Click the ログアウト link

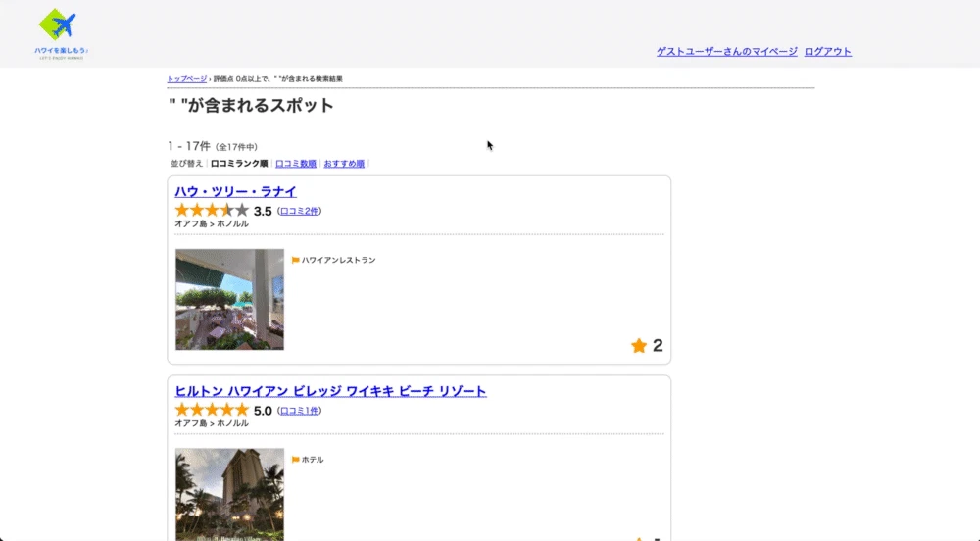click(x=827, y=51)
